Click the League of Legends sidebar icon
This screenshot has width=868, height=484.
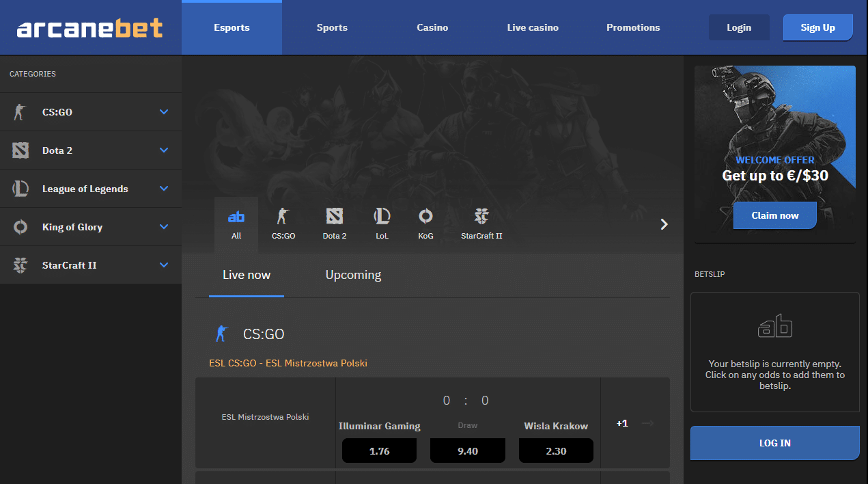point(20,189)
